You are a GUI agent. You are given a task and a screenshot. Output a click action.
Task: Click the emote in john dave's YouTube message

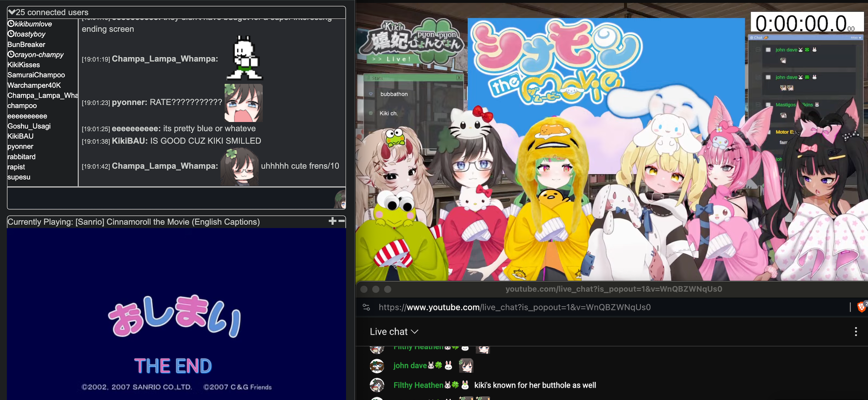[x=466, y=365]
